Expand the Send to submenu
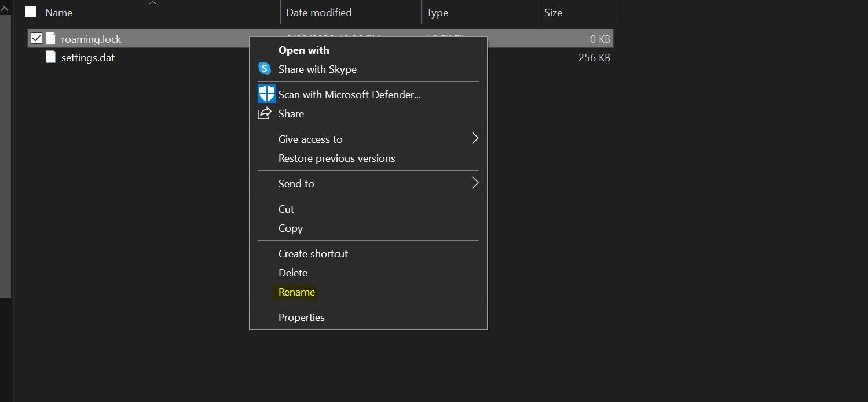 click(x=475, y=183)
